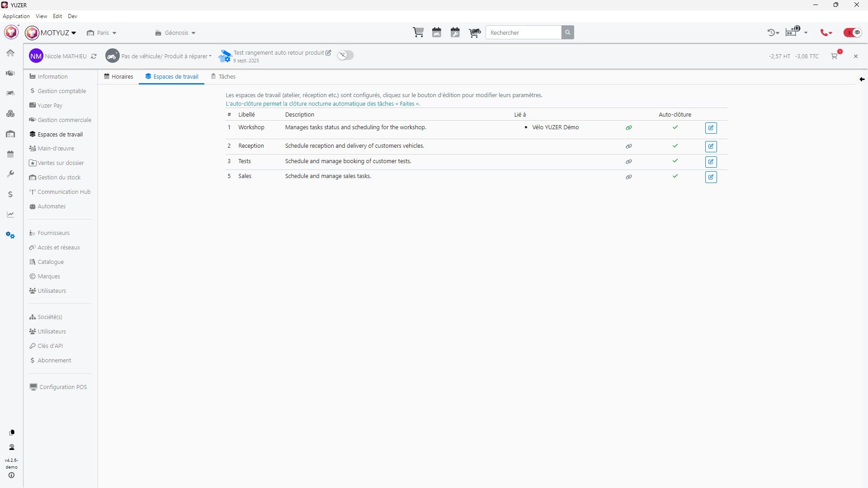Click the blue gears settings sidebar icon
868x488 pixels.
[10, 235]
